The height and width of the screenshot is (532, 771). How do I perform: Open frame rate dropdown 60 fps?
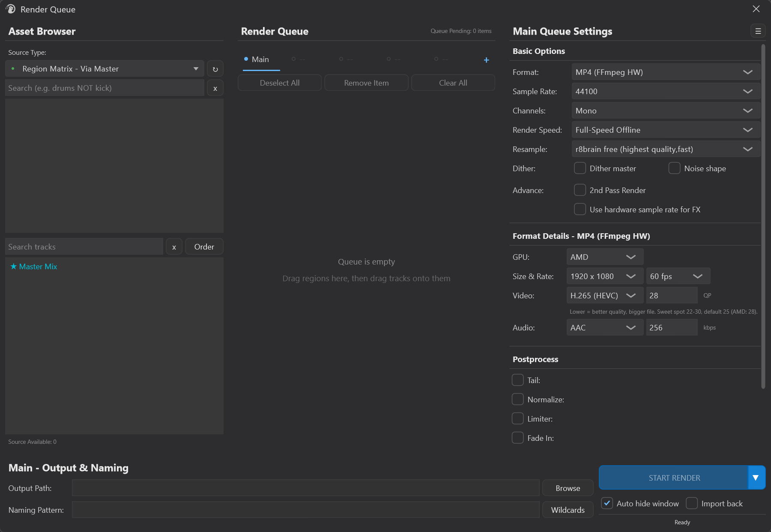tap(678, 276)
